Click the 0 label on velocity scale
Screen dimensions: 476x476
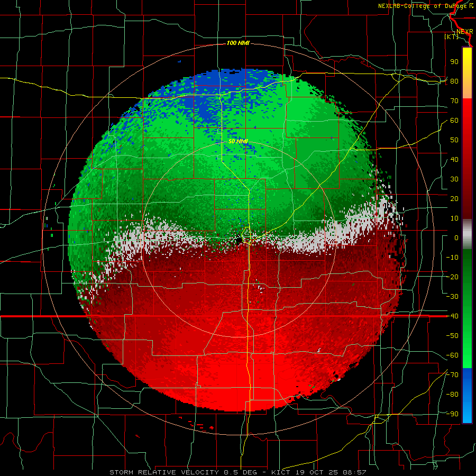(456, 237)
